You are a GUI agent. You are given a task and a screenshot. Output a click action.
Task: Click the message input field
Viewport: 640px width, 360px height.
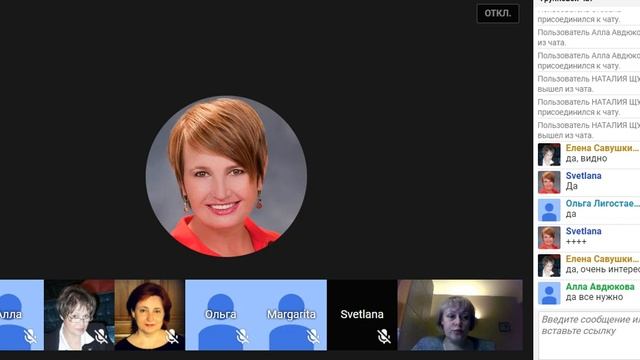coord(589,336)
